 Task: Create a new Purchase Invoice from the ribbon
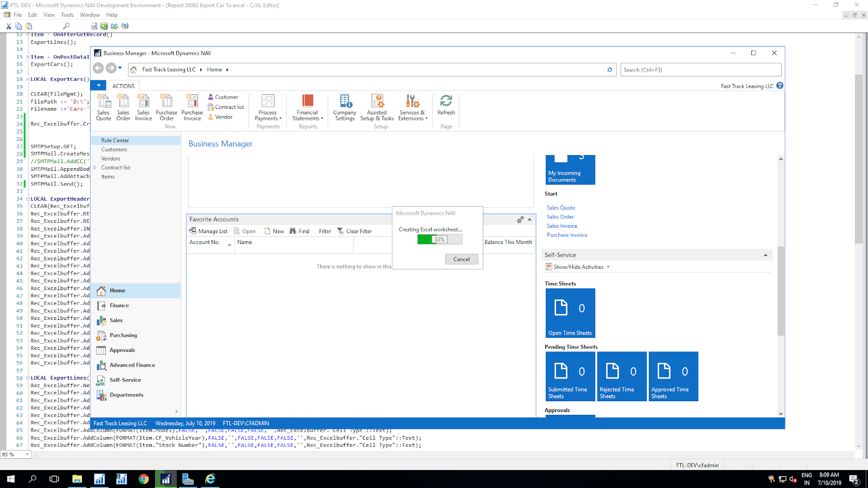pos(192,107)
